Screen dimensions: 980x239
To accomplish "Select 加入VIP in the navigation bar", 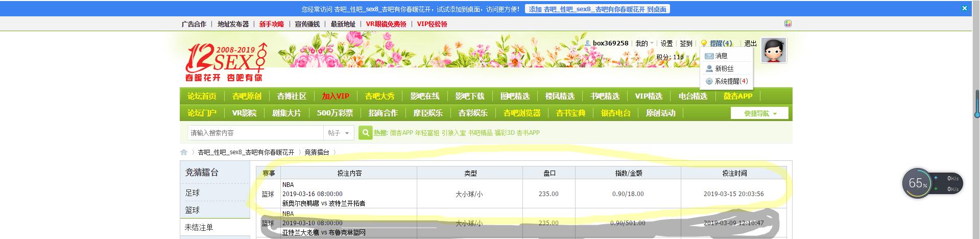I will [x=336, y=96].
